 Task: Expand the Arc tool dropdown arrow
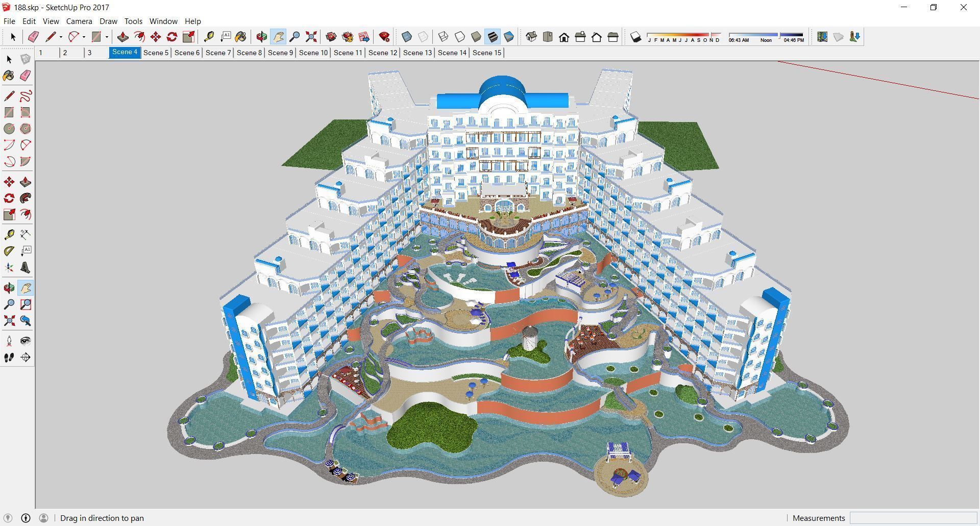[x=84, y=37]
